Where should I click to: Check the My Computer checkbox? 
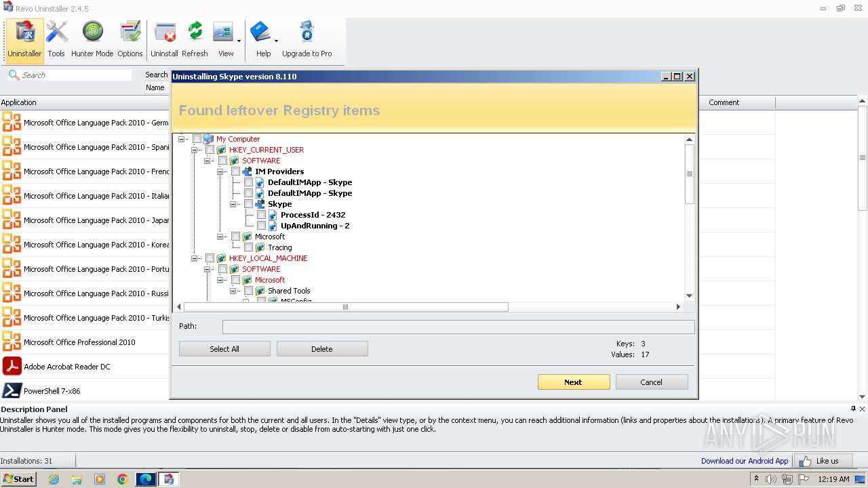click(197, 139)
